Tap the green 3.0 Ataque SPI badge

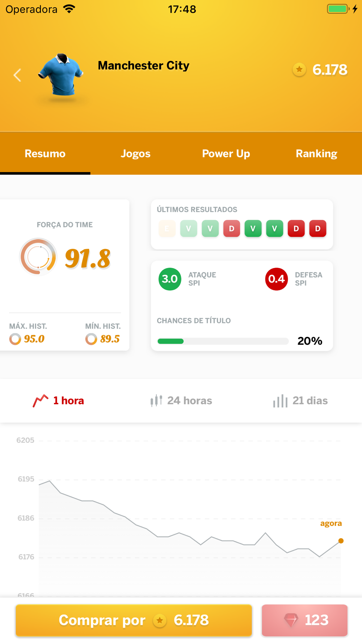tap(170, 279)
